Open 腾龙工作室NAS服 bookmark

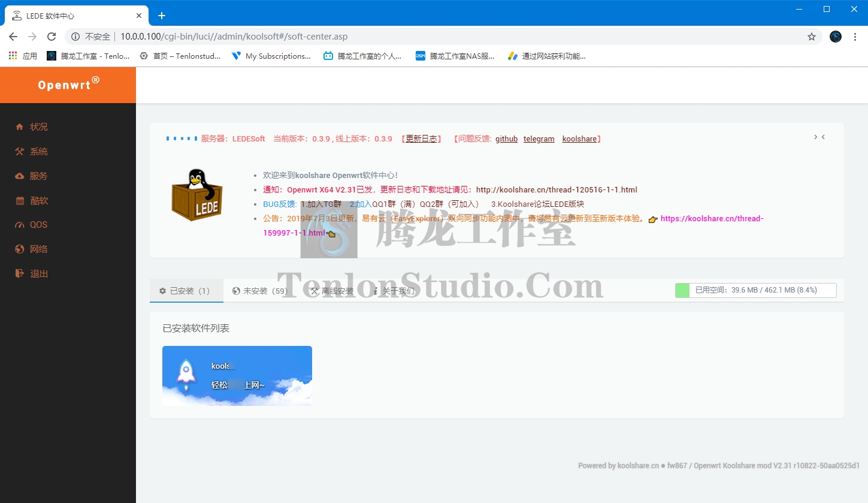click(x=455, y=56)
